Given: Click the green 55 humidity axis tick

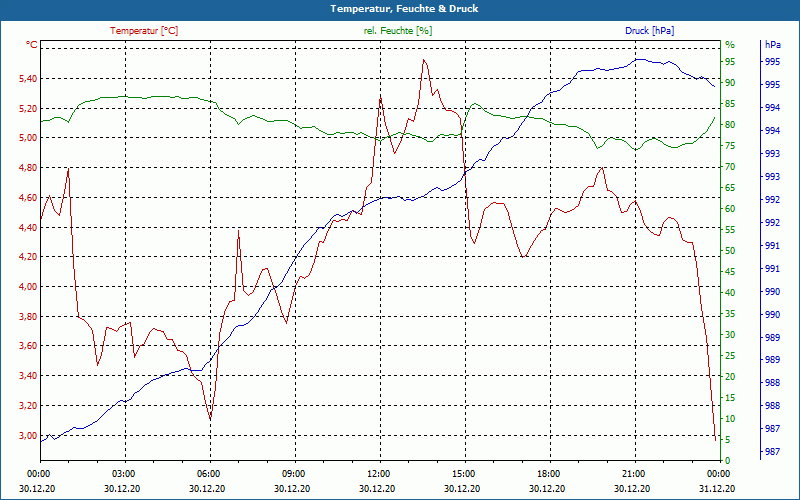Looking at the screenshot, I should (x=730, y=230).
